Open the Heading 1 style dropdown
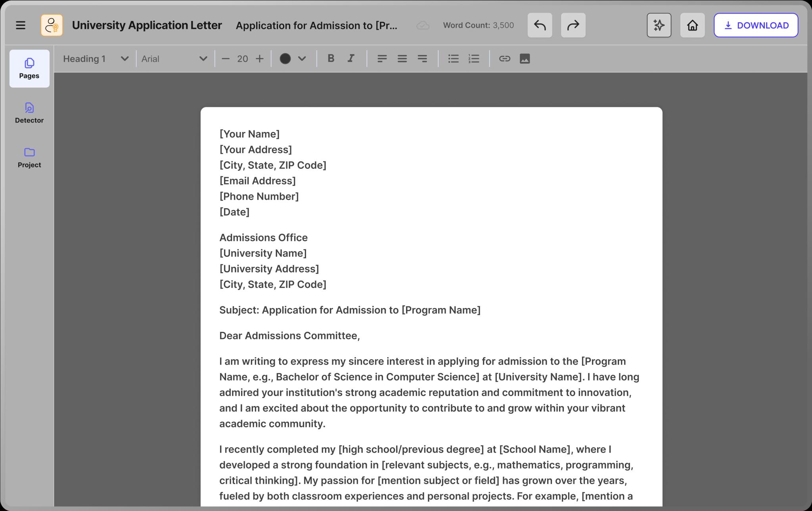Image resolution: width=812 pixels, height=511 pixels. tap(96, 59)
